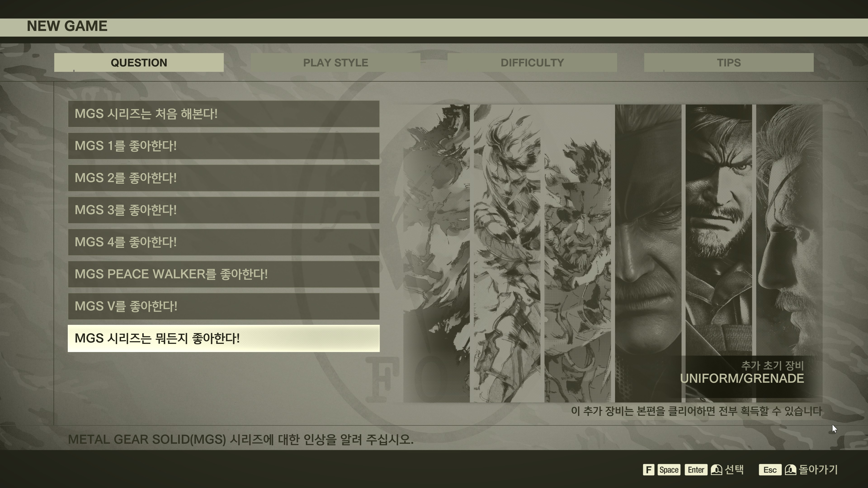Click the second ink-sketch Raiden artwork panel
This screenshot has width=868, height=488.
click(507, 253)
